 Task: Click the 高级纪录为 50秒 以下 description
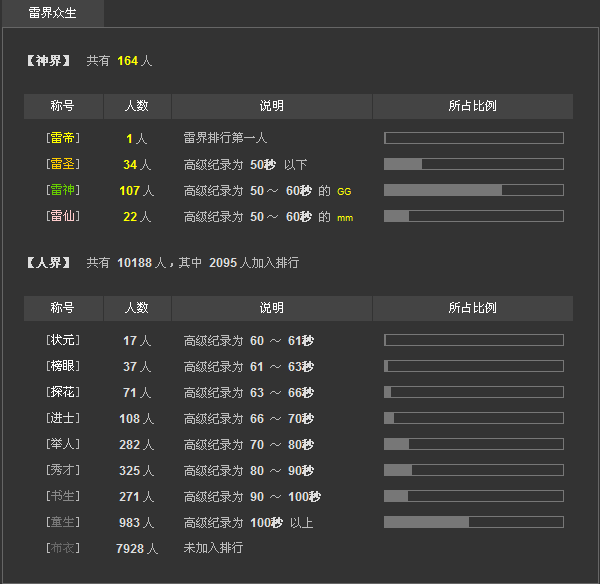point(245,165)
